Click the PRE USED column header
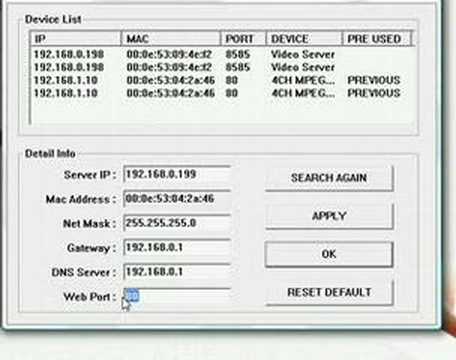The height and width of the screenshot is (360, 456). coord(377,39)
